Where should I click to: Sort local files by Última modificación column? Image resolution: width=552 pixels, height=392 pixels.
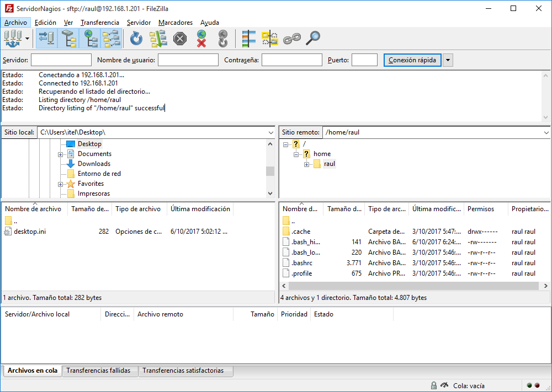(200, 209)
